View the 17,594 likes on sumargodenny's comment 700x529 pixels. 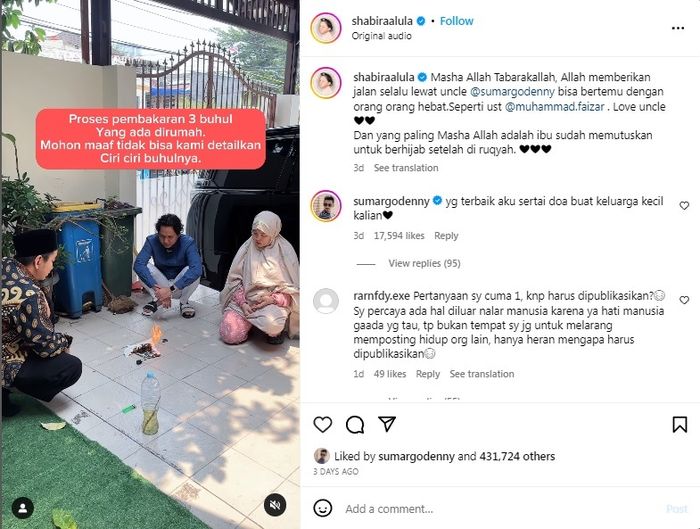(399, 236)
